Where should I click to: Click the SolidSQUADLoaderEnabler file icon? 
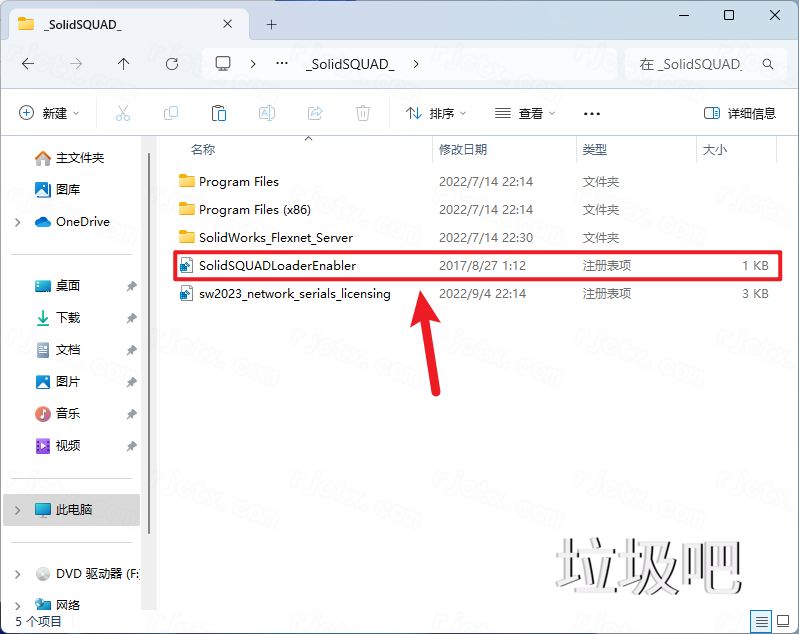click(187, 266)
